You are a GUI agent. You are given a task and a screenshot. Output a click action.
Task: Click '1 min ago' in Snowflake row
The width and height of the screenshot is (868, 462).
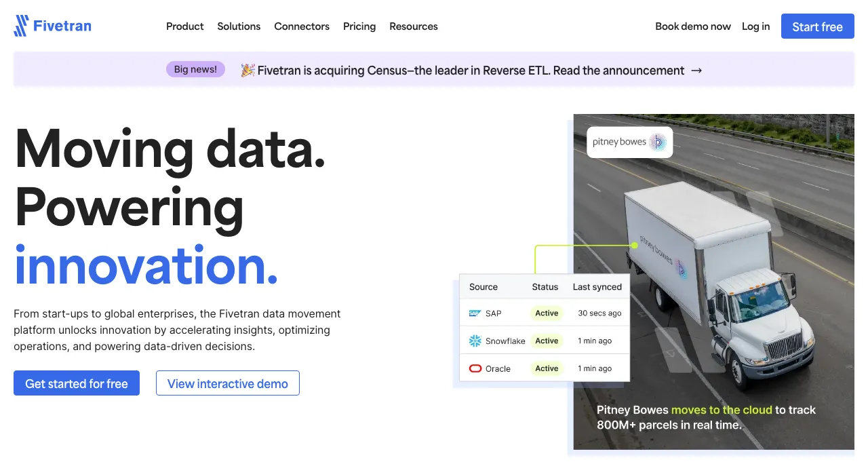tap(595, 341)
